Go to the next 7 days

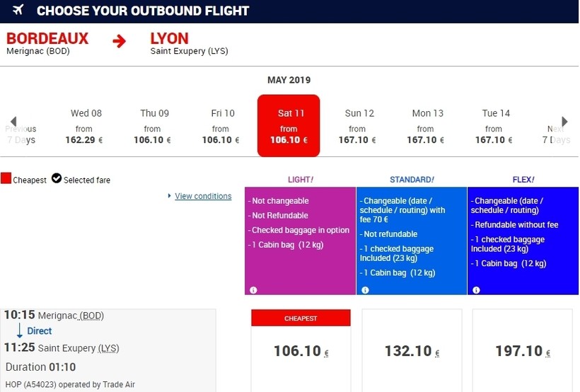[x=564, y=122]
